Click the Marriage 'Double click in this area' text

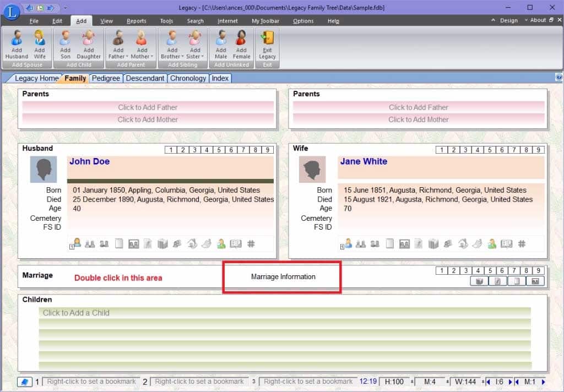coord(118,277)
